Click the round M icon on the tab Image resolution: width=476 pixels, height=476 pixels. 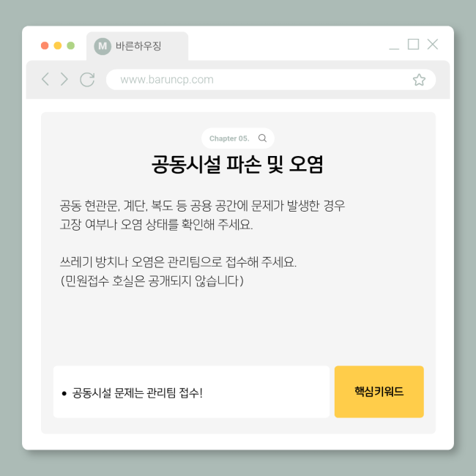[103, 46]
